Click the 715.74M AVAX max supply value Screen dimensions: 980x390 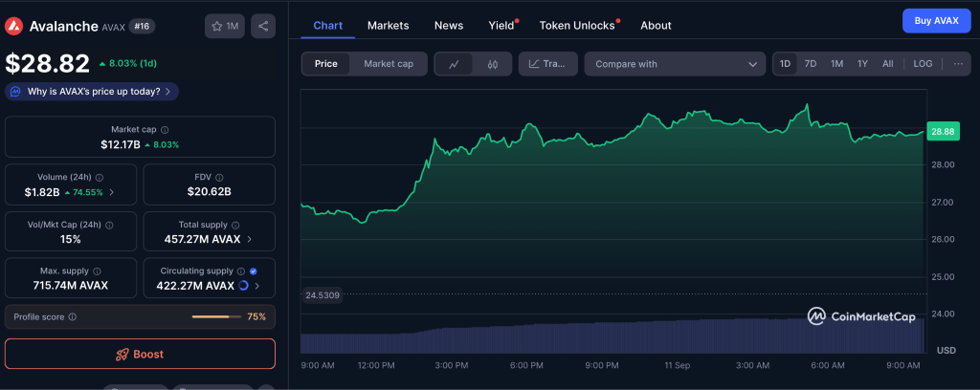point(71,286)
